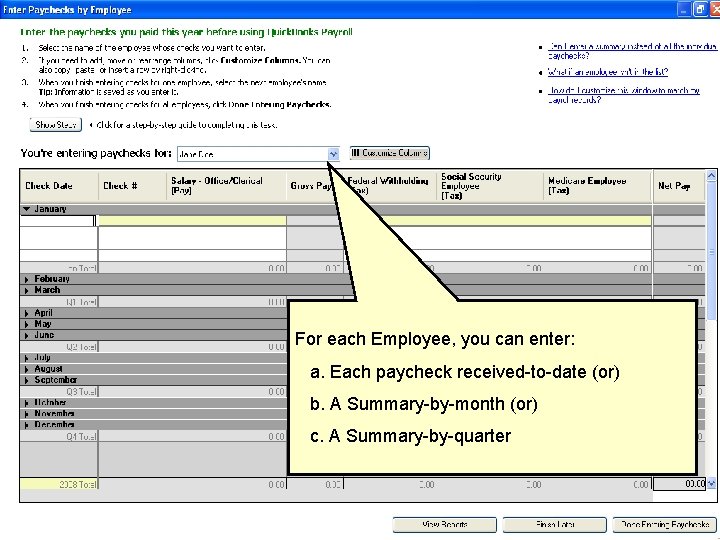The image size is (720, 540).
Task: Click the table scroll up arrow
Action: pyautogui.click(x=711, y=176)
